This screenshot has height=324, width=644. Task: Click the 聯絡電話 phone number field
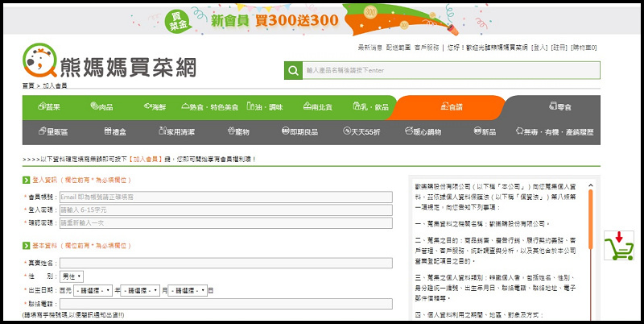[x=226, y=304]
